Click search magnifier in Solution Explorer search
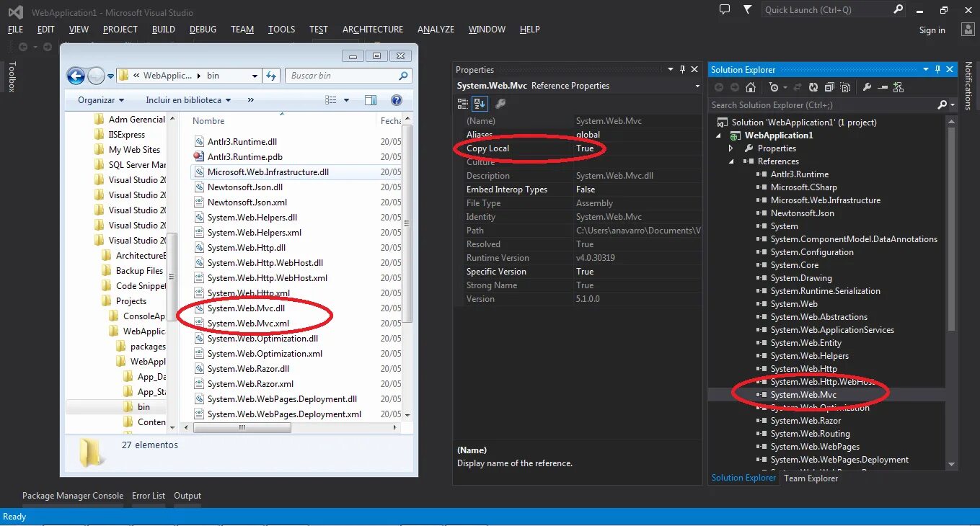The height and width of the screenshot is (526, 980). pyautogui.click(x=942, y=105)
